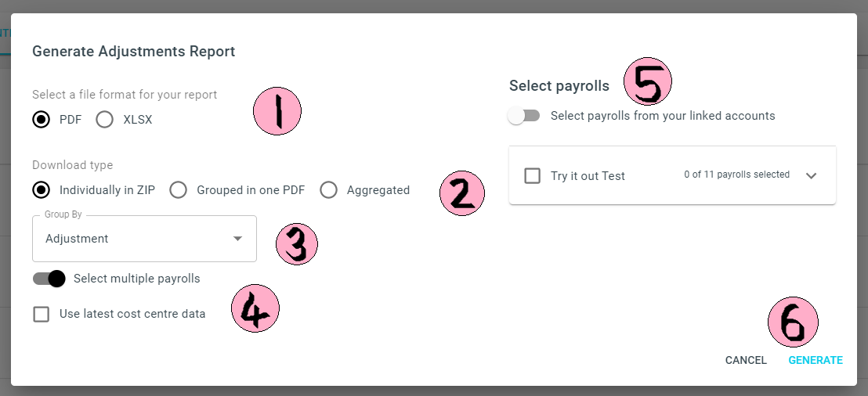This screenshot has height=396, width=868.
Task: Click the Cancel button
Action: (746, 360)
